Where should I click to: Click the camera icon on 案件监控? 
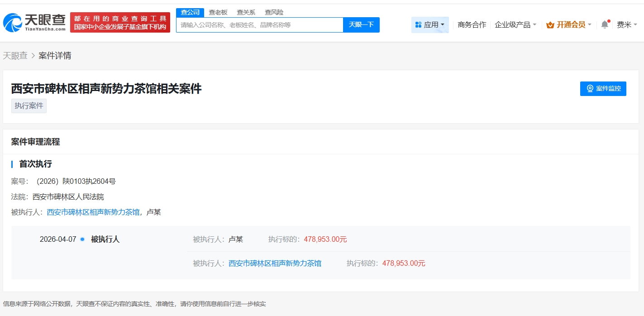(x=590, y=89)
